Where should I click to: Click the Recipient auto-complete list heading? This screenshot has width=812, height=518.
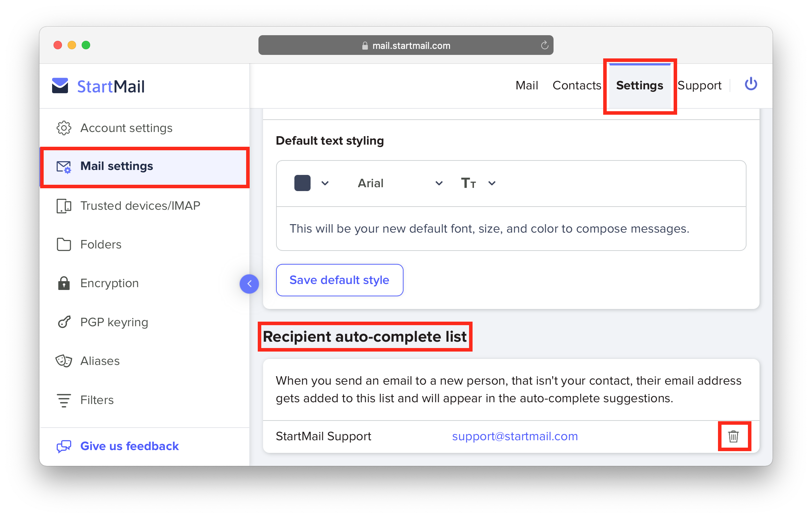365,337
